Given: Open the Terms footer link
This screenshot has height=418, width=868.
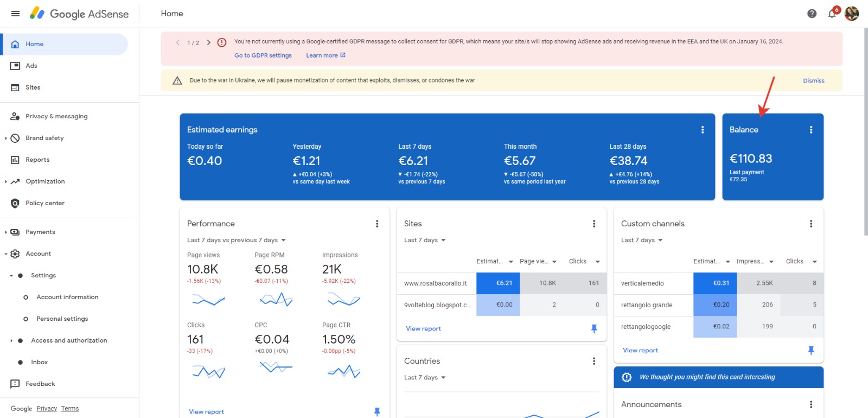Looking at the screenshot, I should (70, 409).
